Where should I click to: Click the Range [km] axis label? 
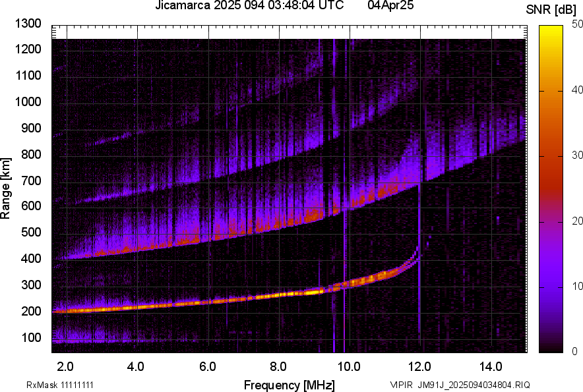5,188
